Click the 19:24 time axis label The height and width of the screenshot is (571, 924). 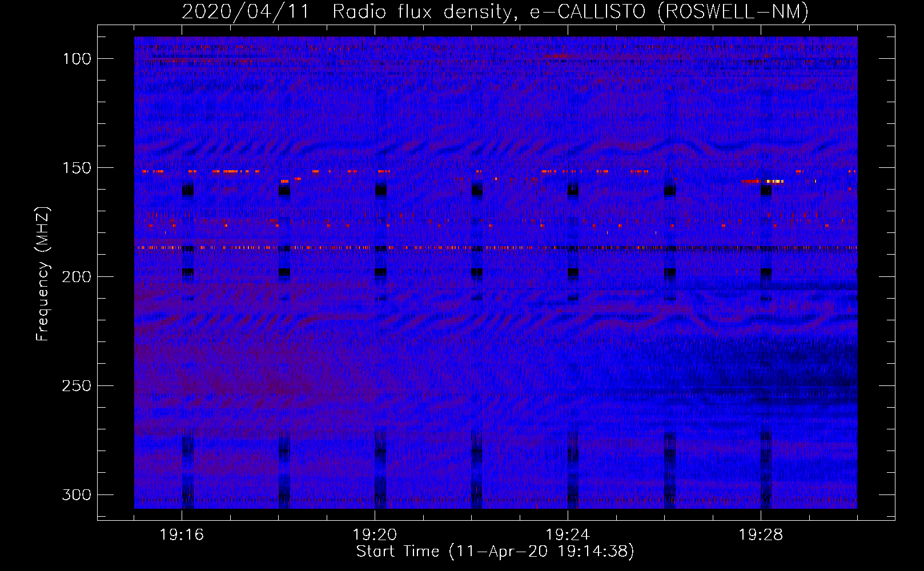click(568, 535)
